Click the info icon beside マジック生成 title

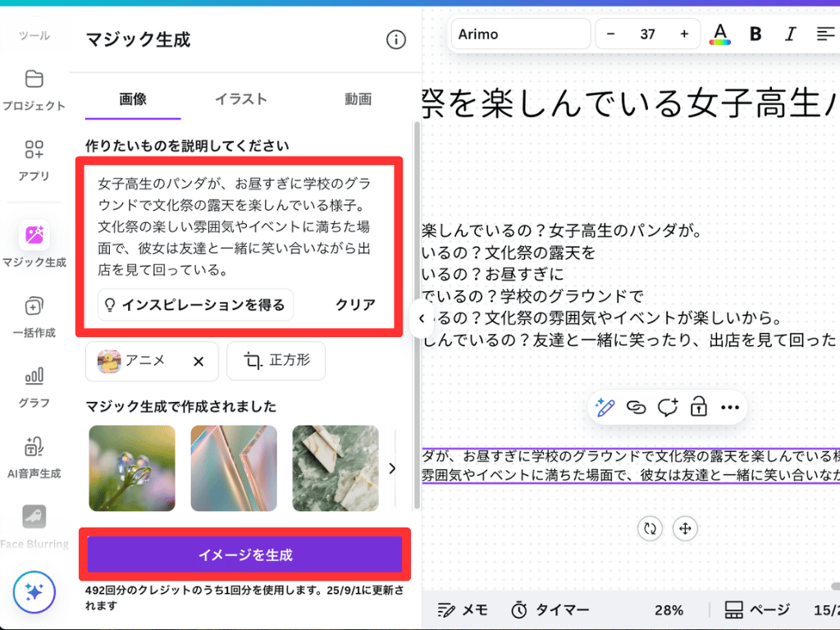[x=396, y=39]
